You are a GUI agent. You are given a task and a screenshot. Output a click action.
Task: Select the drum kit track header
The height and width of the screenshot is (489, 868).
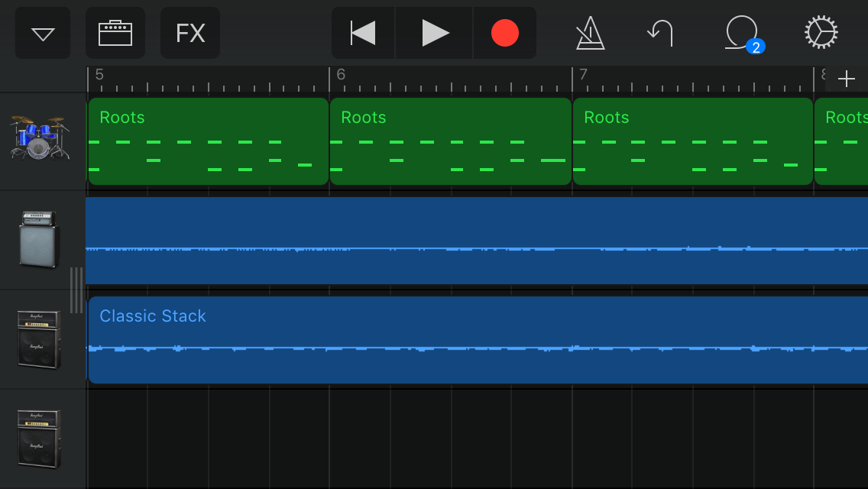(40, 138)
